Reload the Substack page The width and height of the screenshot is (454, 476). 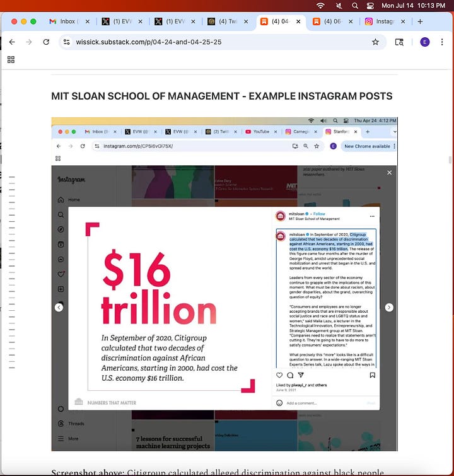[46, 42]
